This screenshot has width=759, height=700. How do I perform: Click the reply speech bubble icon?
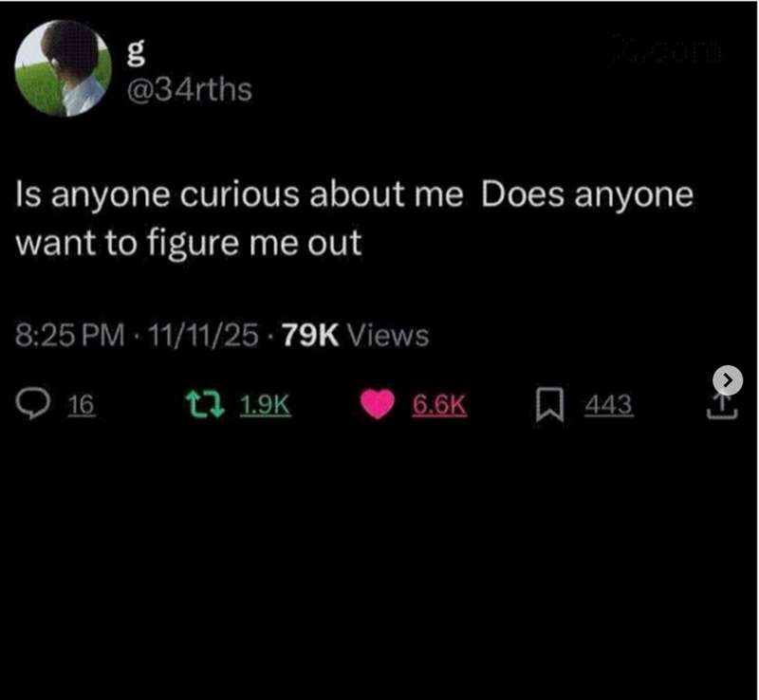click(32, 404)
